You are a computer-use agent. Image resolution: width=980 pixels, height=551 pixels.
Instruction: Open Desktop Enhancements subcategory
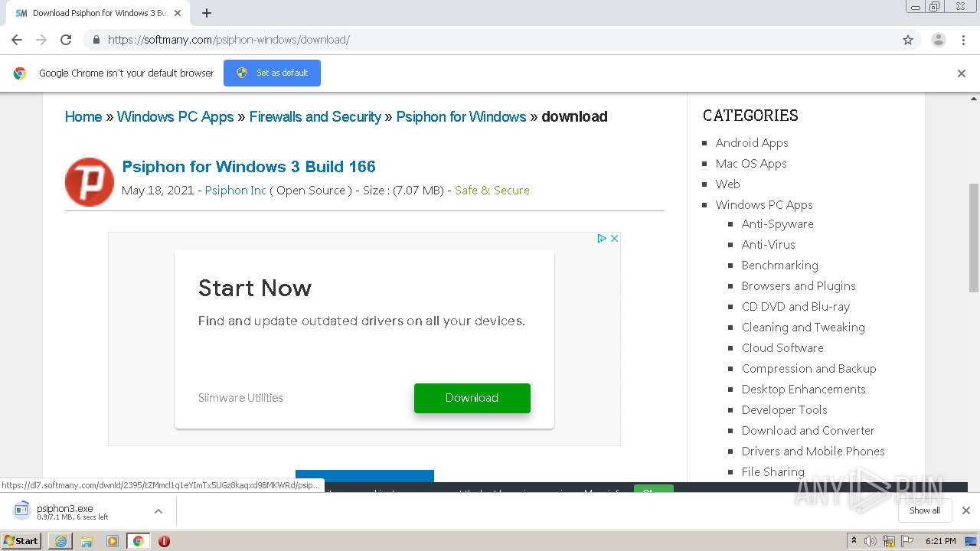point(804,390)
